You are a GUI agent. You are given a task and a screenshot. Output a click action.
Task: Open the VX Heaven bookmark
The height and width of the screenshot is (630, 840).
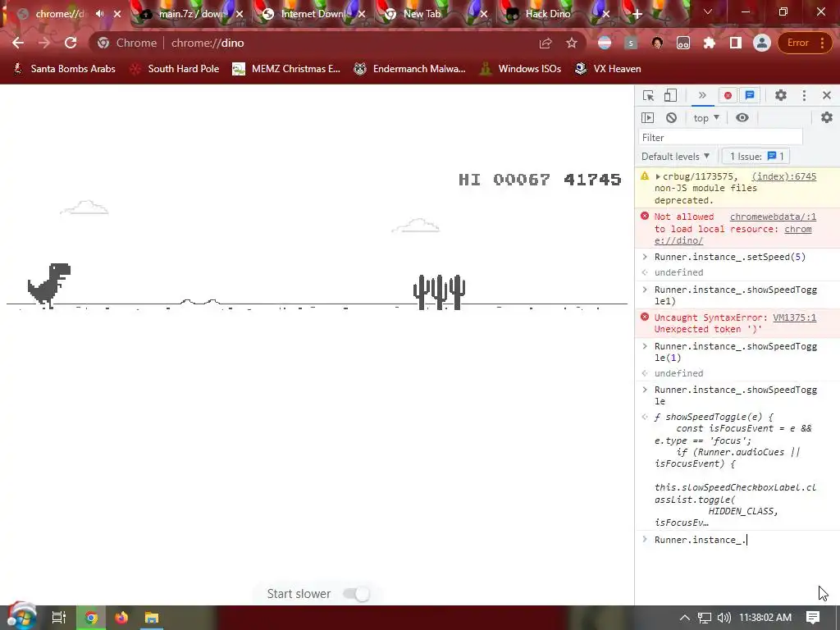click(608, 69)
